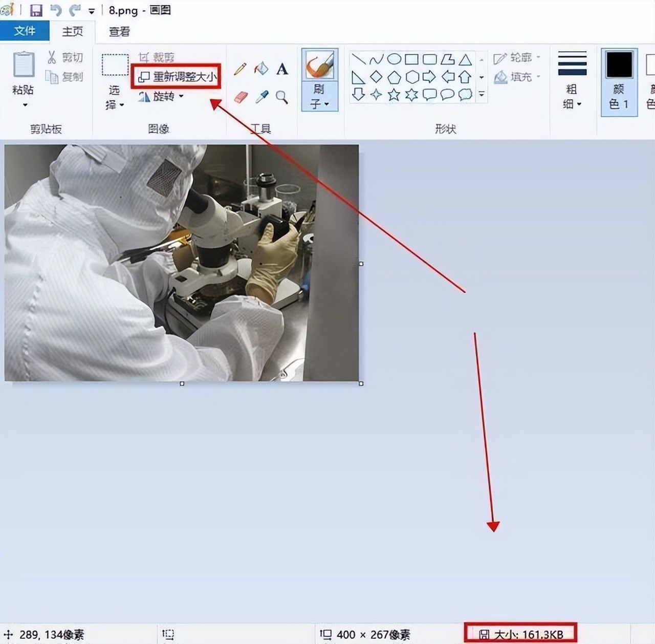Select the five-point star shape

click(x=394, y=94)
